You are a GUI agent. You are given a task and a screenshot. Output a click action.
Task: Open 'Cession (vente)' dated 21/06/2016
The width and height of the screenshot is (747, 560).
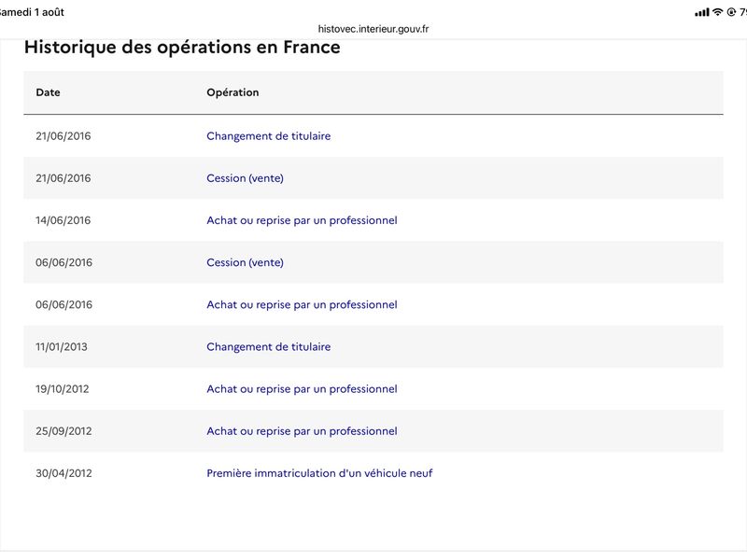245,178
